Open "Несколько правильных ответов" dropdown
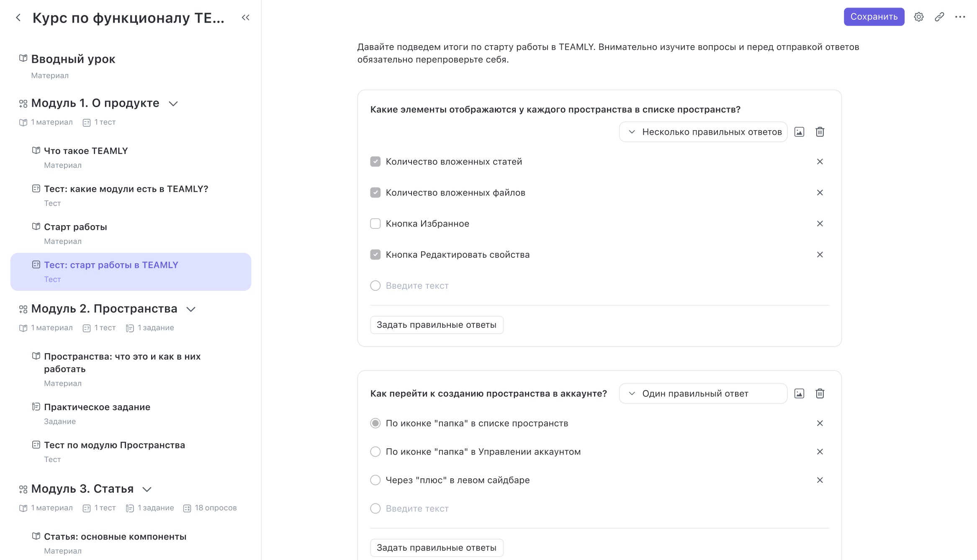 click(703, 132)
